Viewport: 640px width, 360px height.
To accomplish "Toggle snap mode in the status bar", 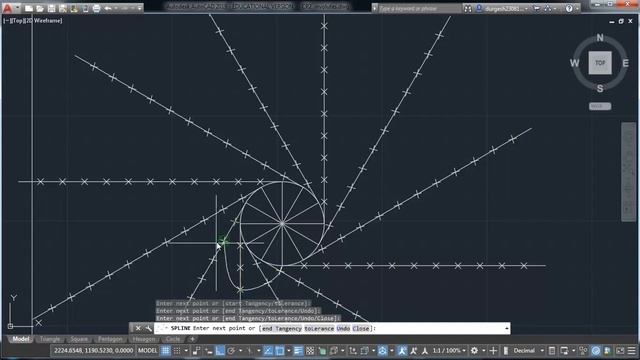I will pyautogui.click(x=177, y=351).
